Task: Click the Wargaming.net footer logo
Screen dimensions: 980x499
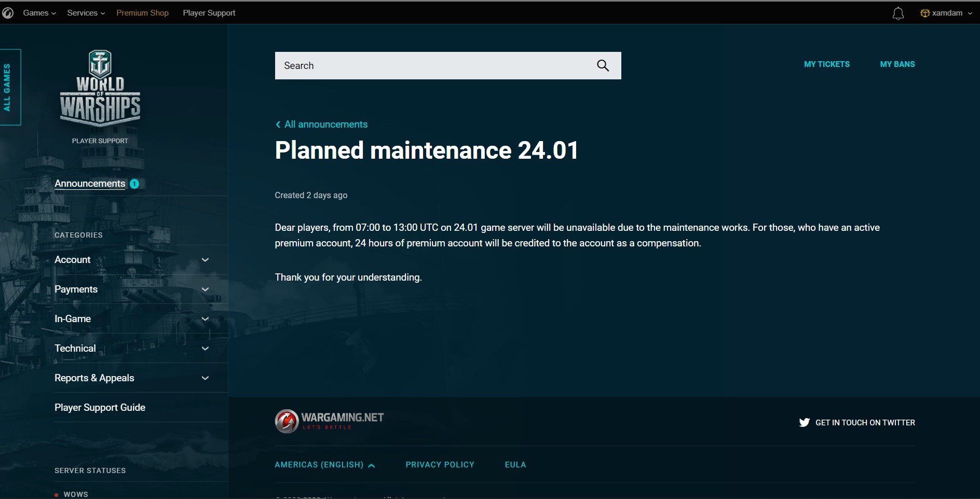Action: tap(329, 421)
